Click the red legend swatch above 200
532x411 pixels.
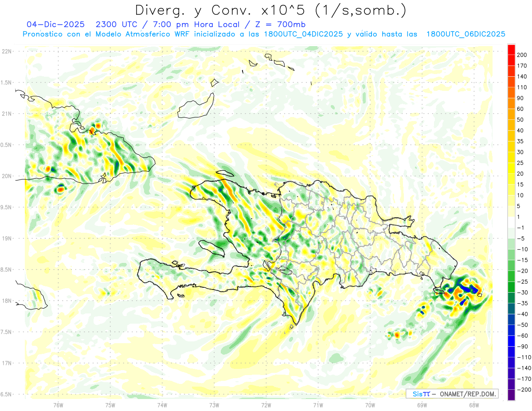(x=511, y=50)
